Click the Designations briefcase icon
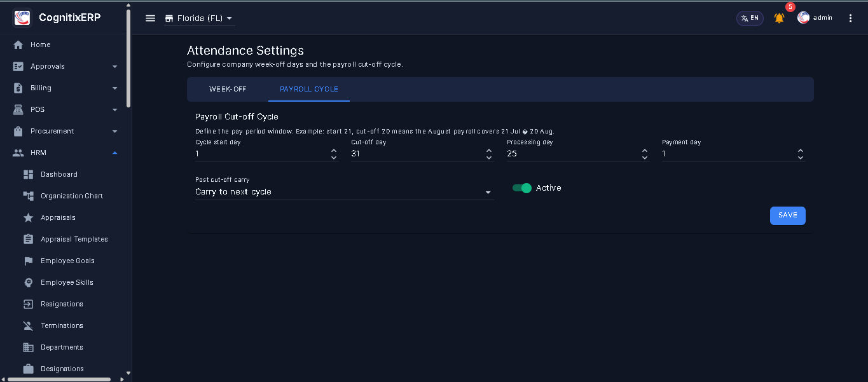This screenshot has width=868, height=382. [x=28, y=369]
